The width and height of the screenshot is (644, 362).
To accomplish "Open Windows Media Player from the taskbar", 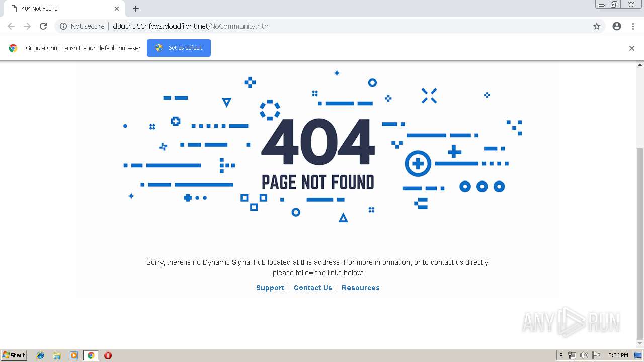I will [73, 355].
